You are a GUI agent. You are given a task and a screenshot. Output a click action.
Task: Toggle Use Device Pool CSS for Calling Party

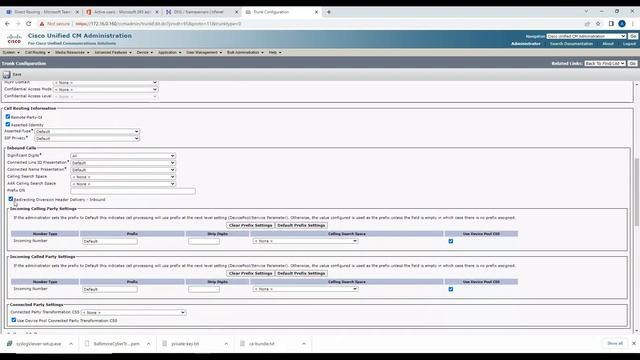click(x=451, y=241)
